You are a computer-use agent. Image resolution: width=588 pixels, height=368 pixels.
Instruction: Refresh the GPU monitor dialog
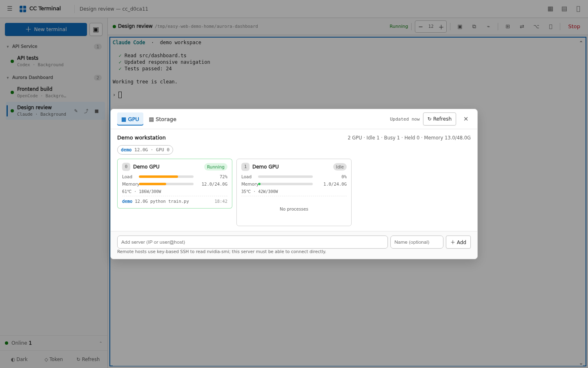click(439, 119)
